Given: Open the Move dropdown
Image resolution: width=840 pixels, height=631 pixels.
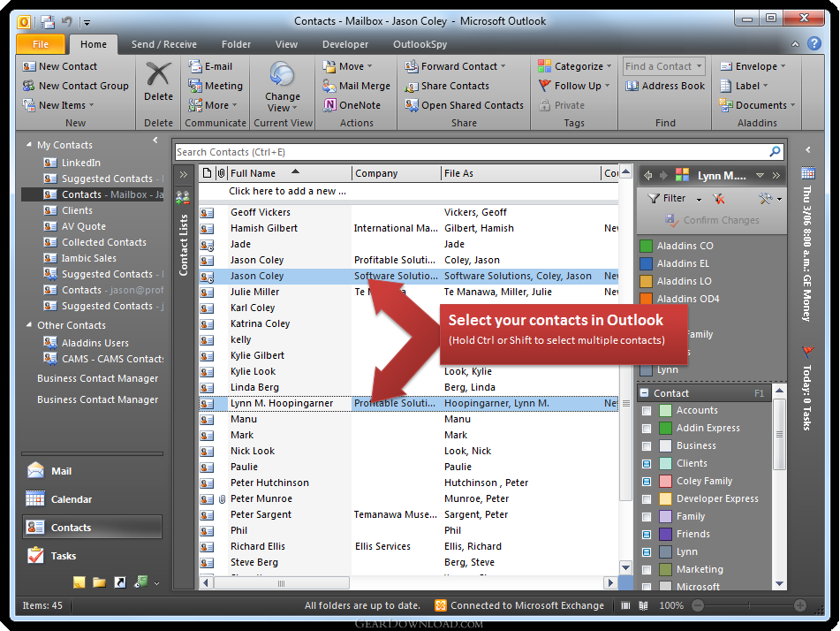Looking at the screenshot, I should point(348,66).
